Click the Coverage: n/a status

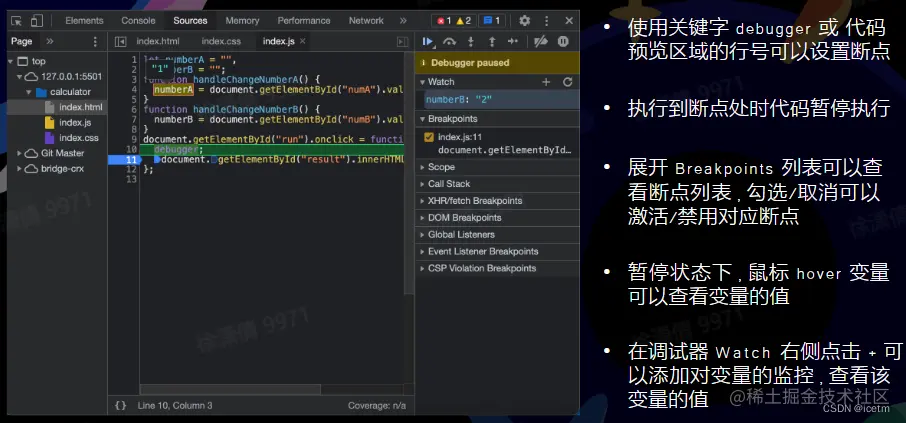pyautogui.click(x=377, y=406)
